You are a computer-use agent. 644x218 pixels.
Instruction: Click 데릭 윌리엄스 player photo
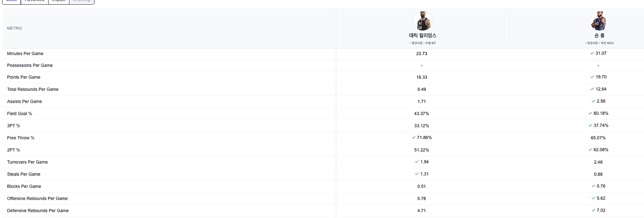(423, 21)
